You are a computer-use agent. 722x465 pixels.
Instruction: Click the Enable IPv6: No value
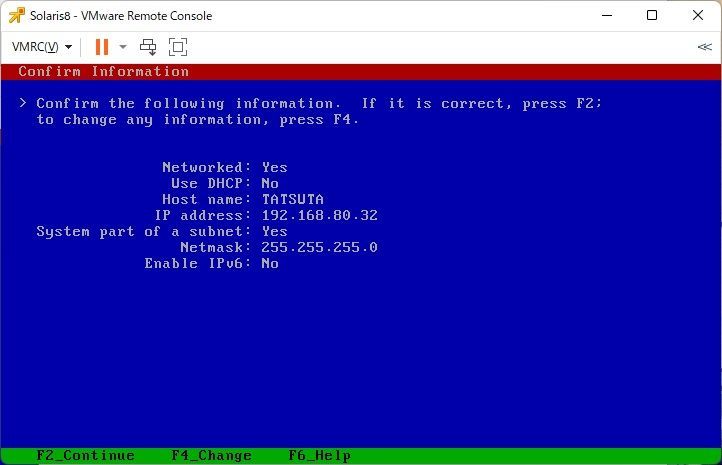[x=270, y=263]
